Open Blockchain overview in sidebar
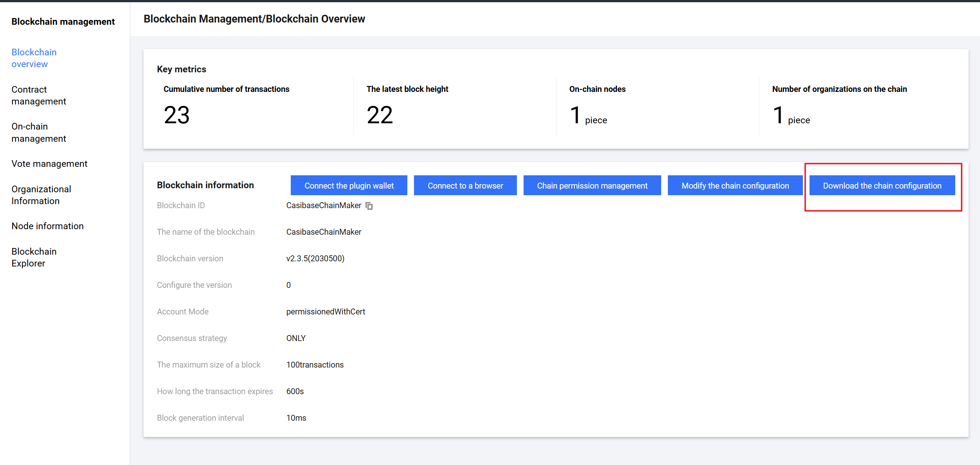 coord(34,58)
